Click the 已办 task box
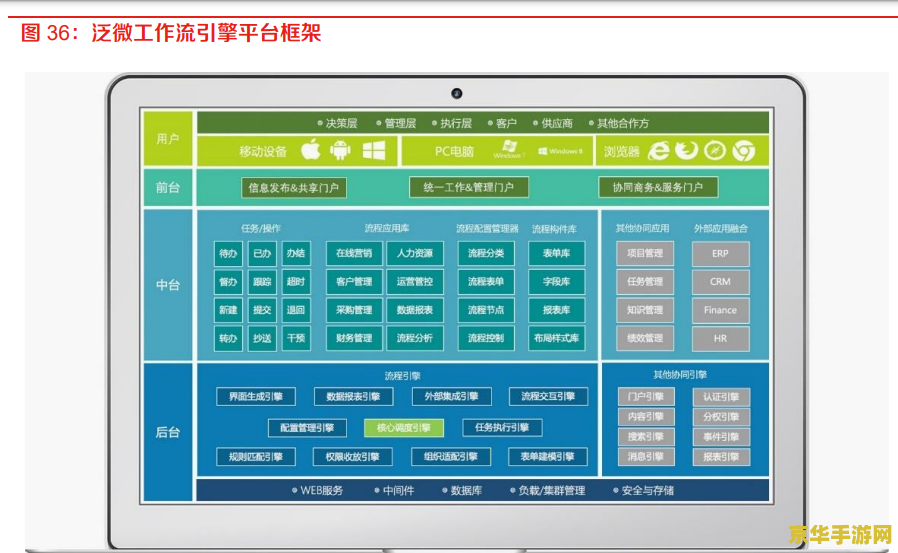Screen dimensions: 898x553 point(262,254)
